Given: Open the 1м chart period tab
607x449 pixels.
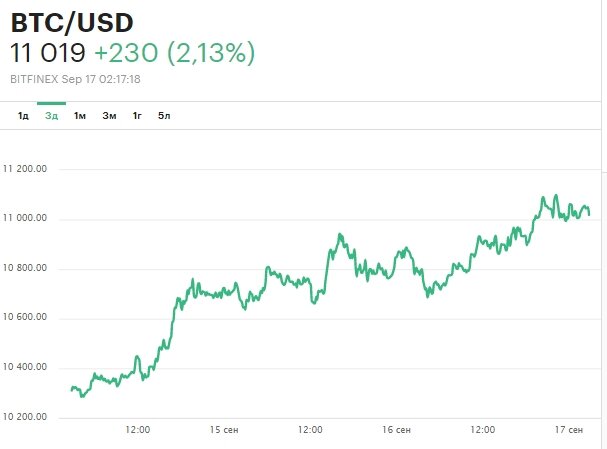Looking at the screenshot, I should [x=80, y=116].
